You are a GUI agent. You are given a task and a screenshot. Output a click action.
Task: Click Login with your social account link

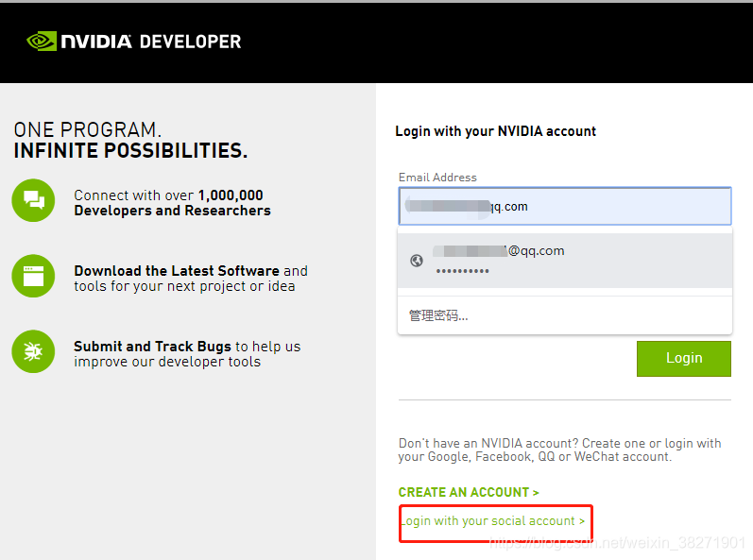493,521
